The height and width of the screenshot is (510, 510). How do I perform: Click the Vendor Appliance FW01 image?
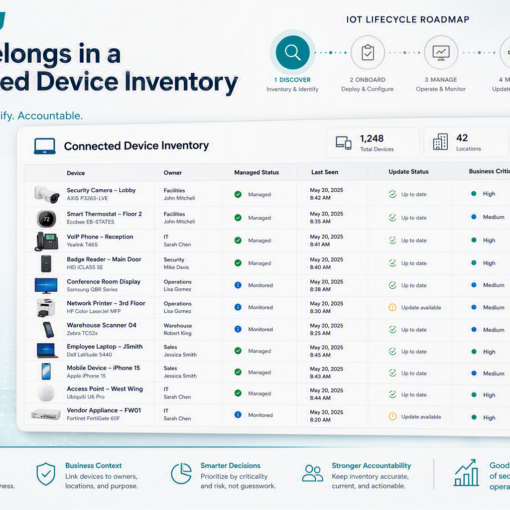(x=46, y=415)
